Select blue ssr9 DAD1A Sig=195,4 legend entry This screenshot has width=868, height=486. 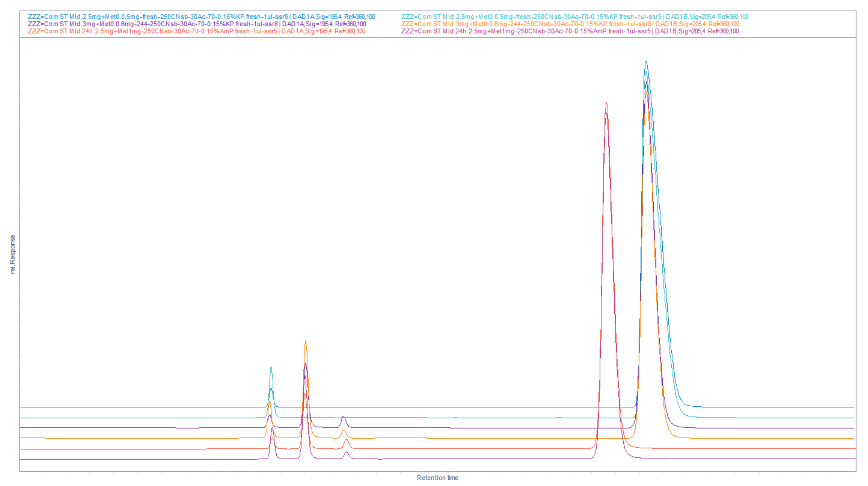[x=201, y=17]
